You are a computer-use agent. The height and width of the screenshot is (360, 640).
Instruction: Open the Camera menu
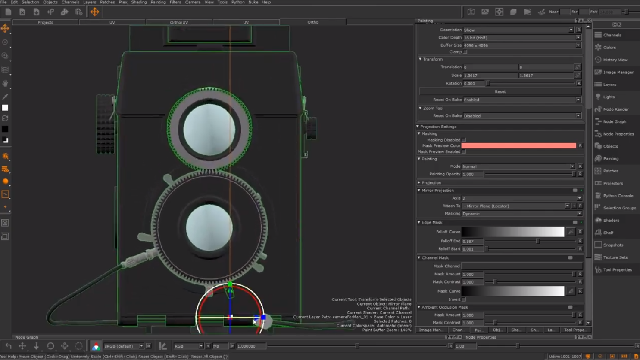coord(193,2)
